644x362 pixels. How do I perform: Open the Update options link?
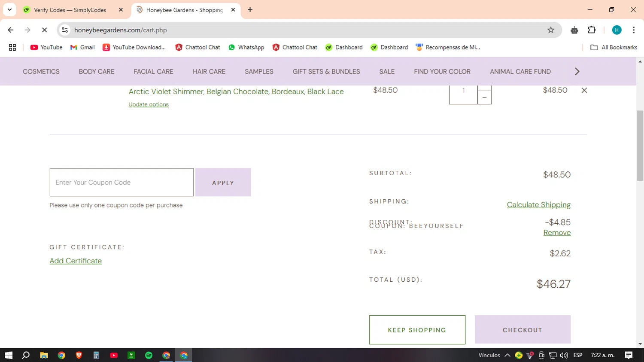point(149,104)
